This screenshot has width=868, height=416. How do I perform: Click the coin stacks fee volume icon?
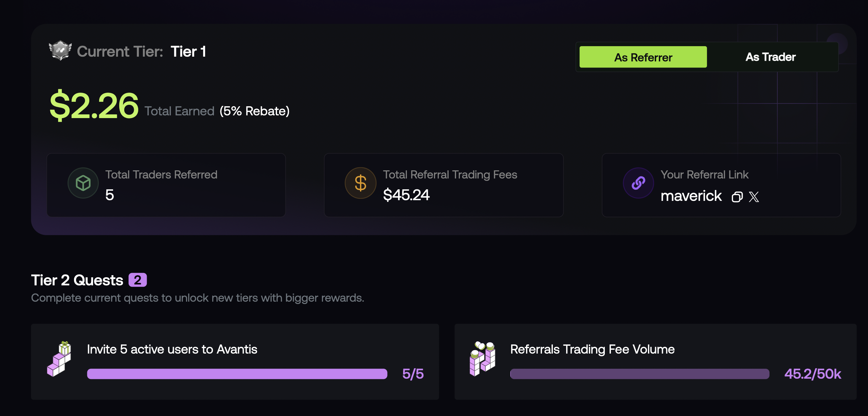click(483, 359)
